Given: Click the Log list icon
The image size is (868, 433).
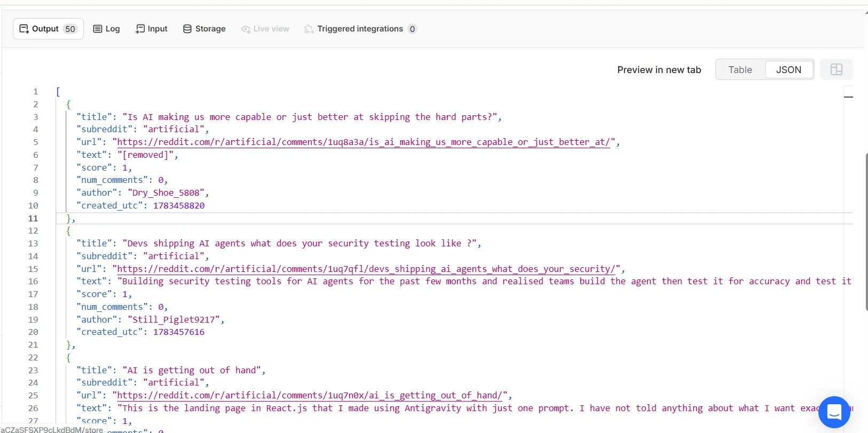Looking at the screenshot, I should click(x=98, y=29).
